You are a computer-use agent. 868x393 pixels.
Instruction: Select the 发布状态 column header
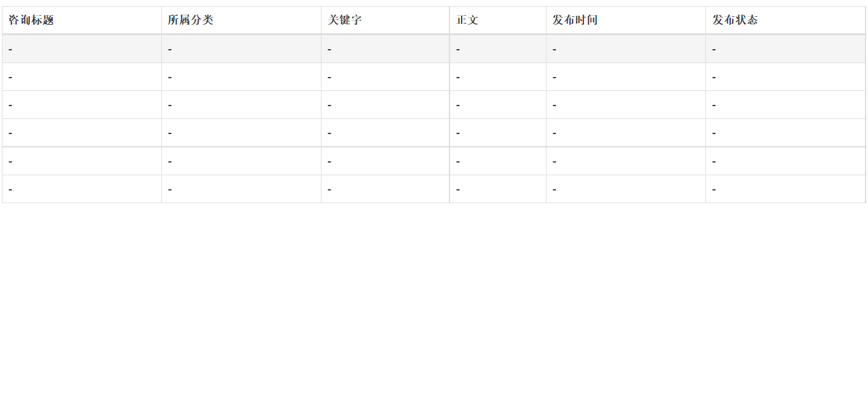click(x=786, y=20)
